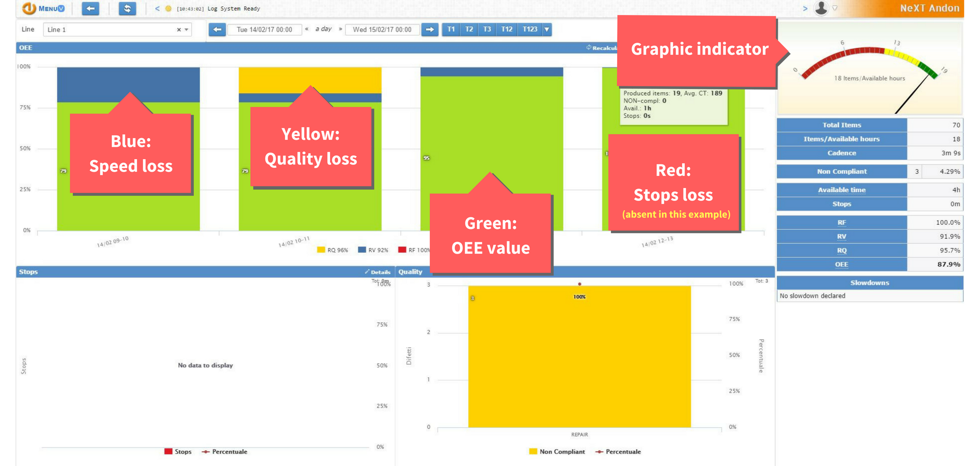The image size is (980, 466).
Task: Select the Quality panel header
Action: pyautogui.click(x=410, y=272)
